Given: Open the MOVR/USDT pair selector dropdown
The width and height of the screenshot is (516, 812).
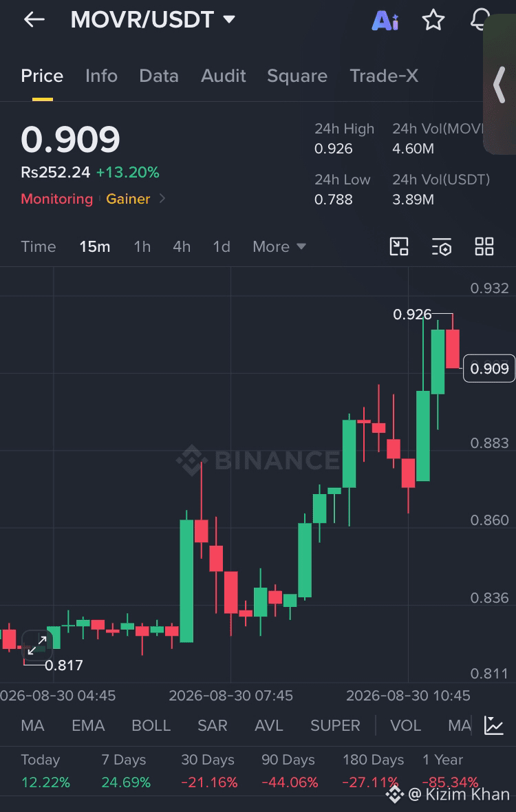Looking at the screenshot, I should pos(153,20).
